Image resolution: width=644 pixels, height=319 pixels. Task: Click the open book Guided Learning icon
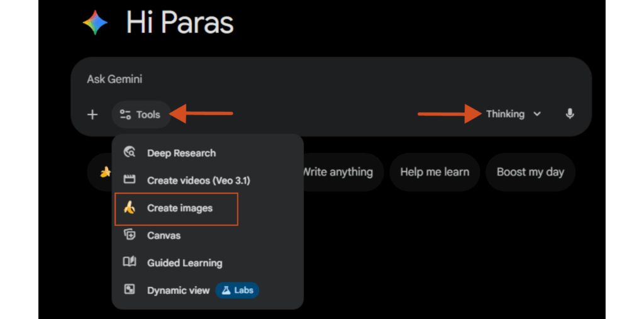[x=130, y=262]
